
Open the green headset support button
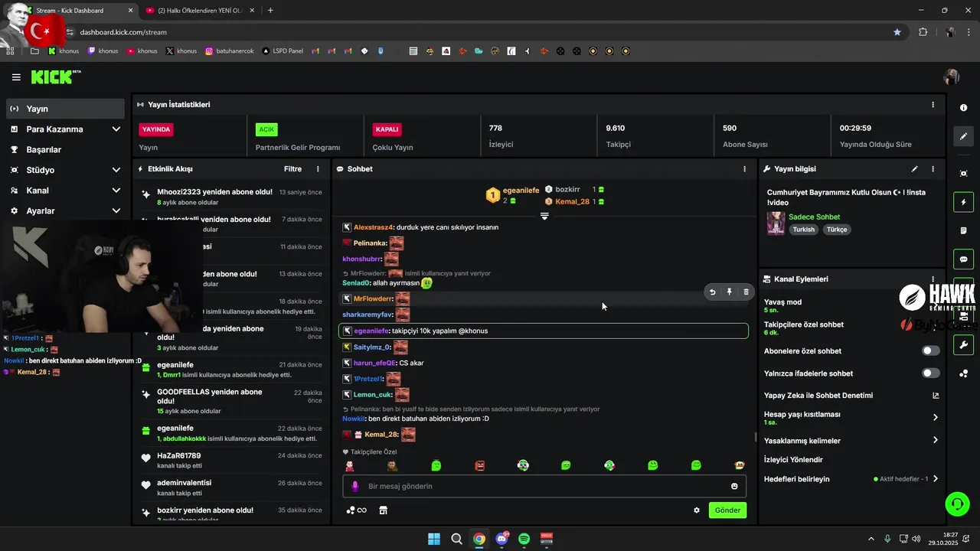[x=957, y=504]
